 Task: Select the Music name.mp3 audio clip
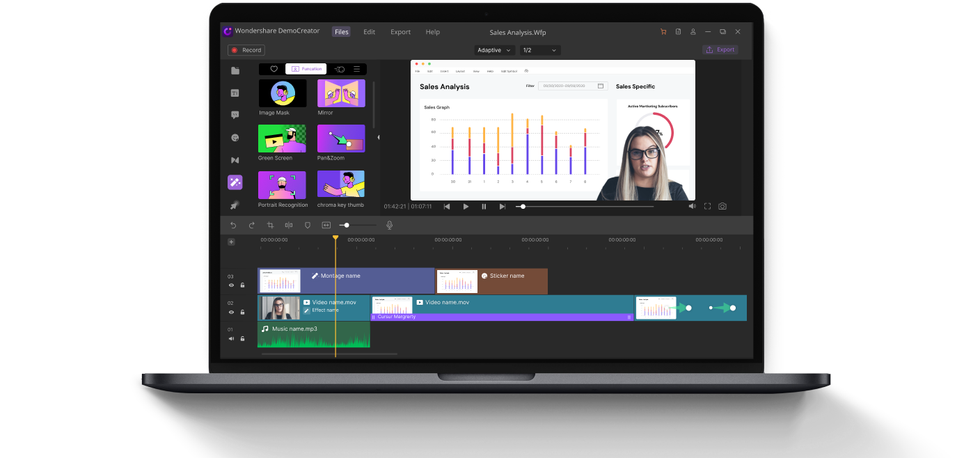(x=313, y=335)
